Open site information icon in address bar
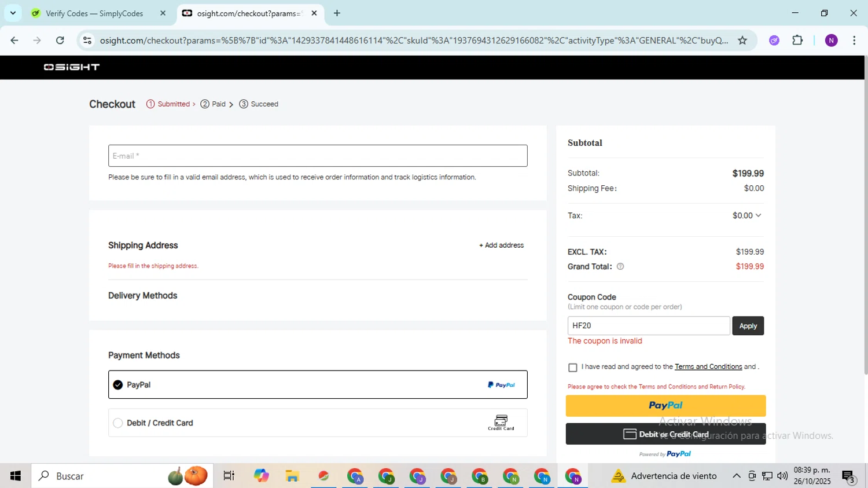The width and height of the screenshot is (868, 488). click(87, 41)
